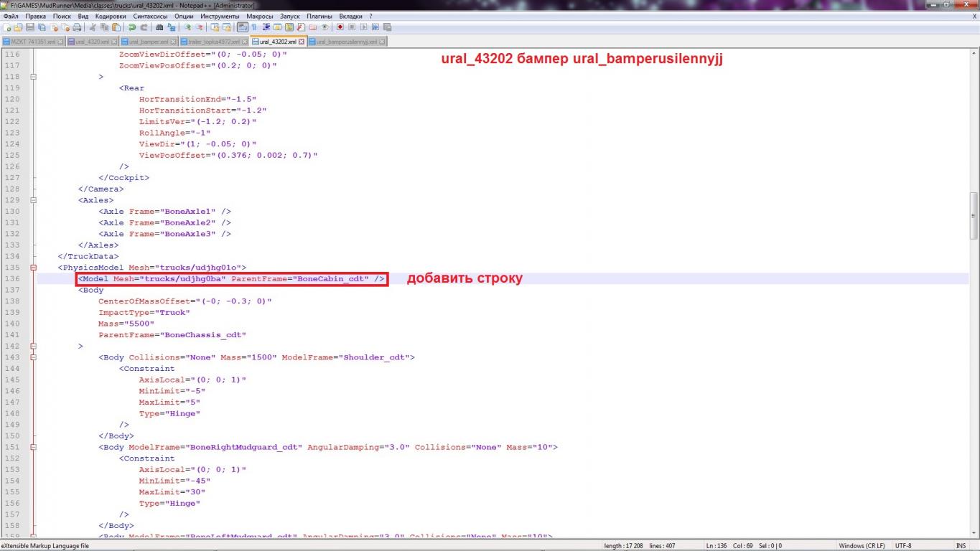The image size is (980, 551).
Task: Collapse the Rear block fold marker, line 119
Action: pyautogui.click(x=32, y=88)
